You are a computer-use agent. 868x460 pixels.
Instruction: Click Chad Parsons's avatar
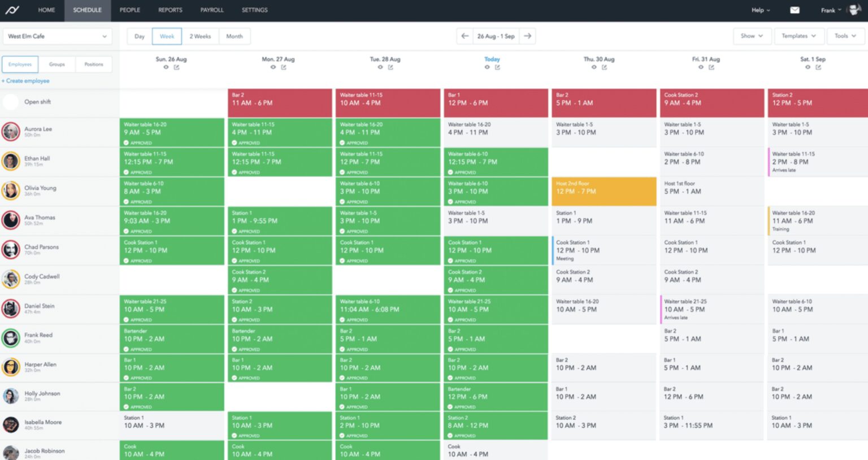pyautogui.click(x=11, y=249)
